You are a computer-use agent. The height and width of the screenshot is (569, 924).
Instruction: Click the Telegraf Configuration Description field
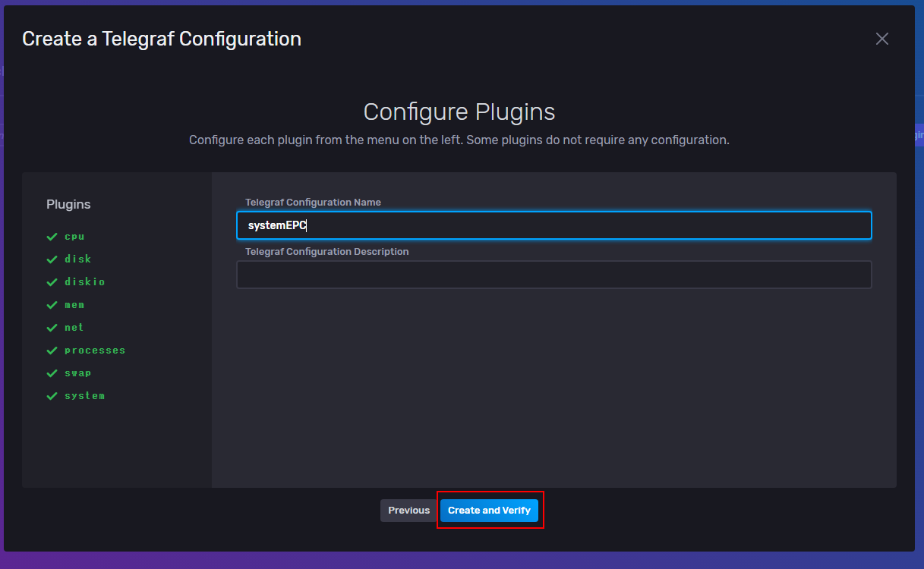point(553,275)
